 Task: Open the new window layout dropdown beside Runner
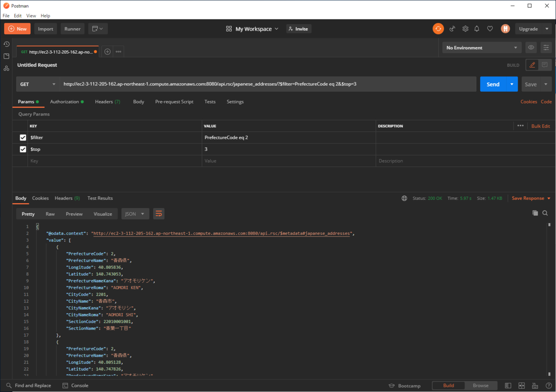tap(97, 29)
